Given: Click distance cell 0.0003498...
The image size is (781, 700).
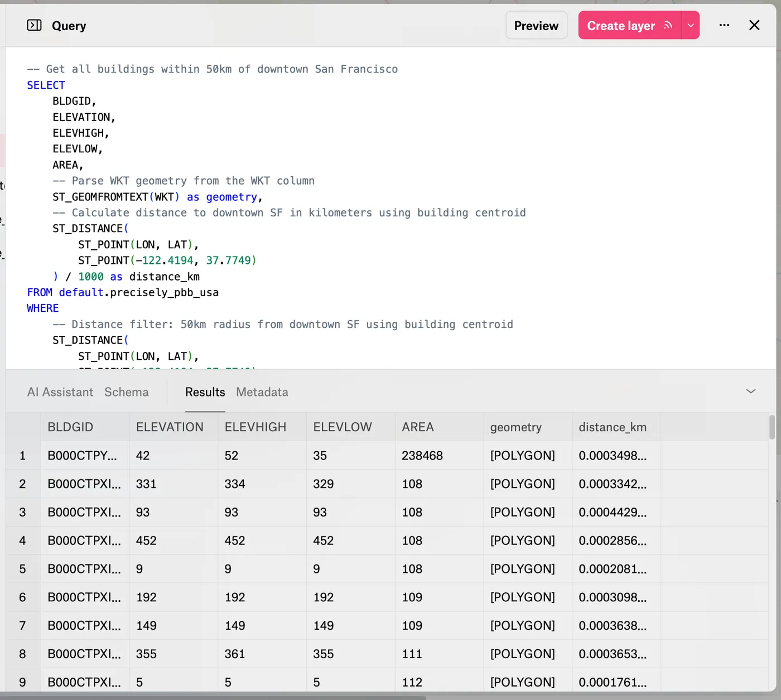Looking at the screenshot, I should [x=616, y=456].
